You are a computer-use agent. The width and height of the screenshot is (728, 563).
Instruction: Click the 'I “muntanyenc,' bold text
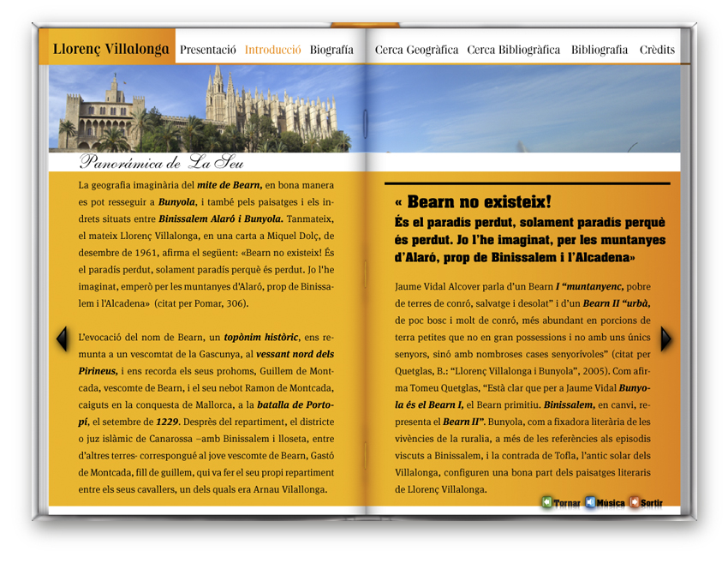click(589, 286)
